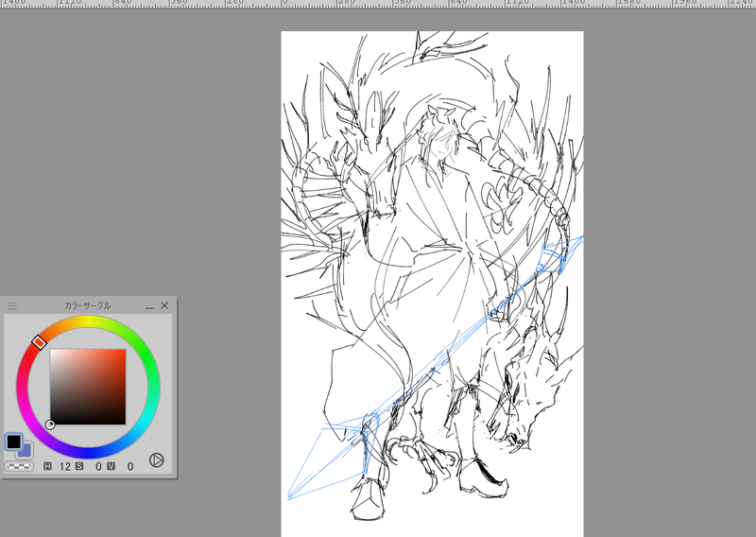Minimize the カラーサークル panel
Image resolution: width=756 pixels, height=537 pixels.
pos(150,306)
